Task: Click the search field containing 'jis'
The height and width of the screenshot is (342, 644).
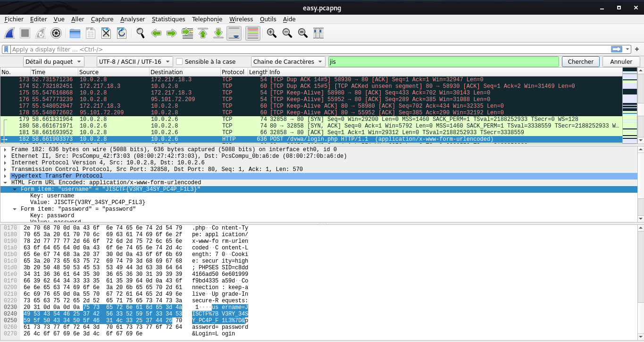Action: point(443,61)
